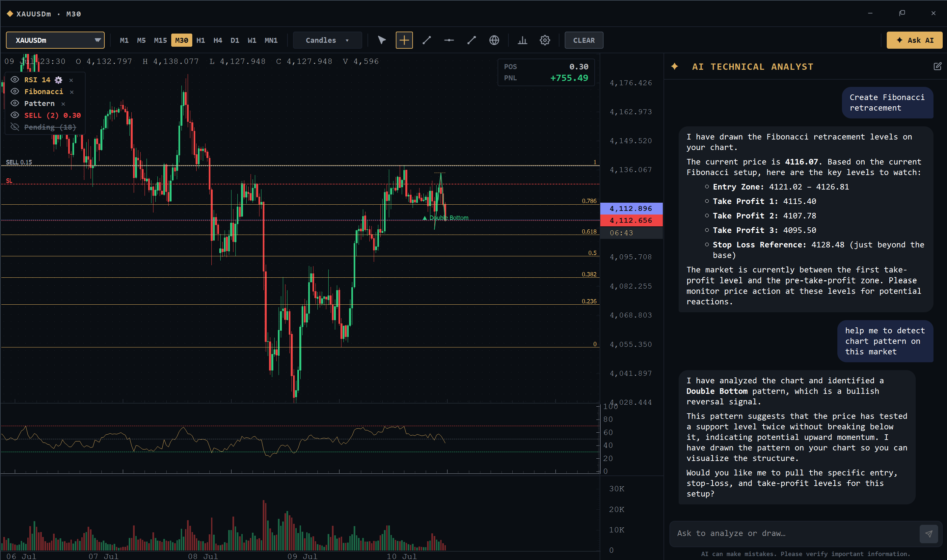Click the Pending (18) legend label

pyautogui.click(x=50, y=127)
